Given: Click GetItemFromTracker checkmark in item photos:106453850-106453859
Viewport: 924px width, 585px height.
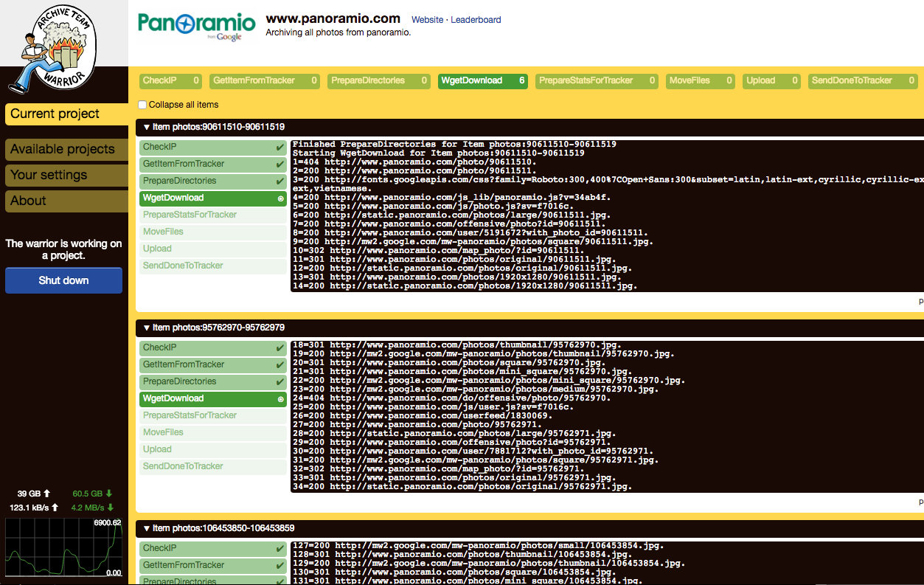Looking at the screenshot, I should click(280, 566).
